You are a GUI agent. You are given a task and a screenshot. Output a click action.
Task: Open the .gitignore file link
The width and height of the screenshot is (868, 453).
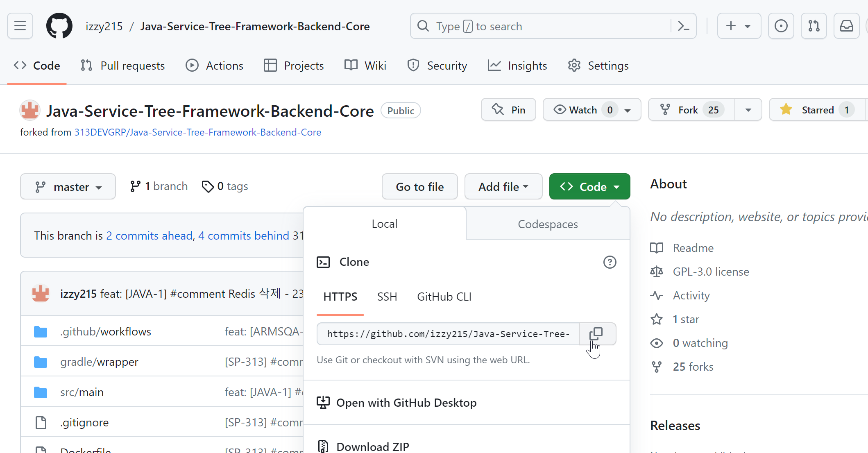85,422
